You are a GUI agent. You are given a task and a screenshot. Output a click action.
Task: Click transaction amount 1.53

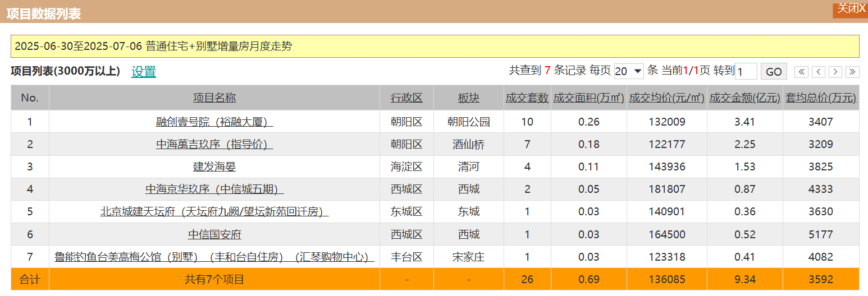tap(745, 166)
